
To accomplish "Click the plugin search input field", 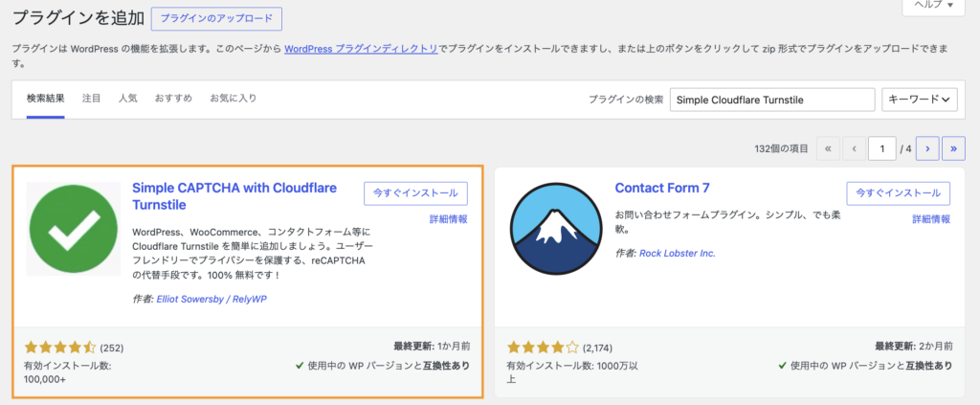I will tap(772, 100).
